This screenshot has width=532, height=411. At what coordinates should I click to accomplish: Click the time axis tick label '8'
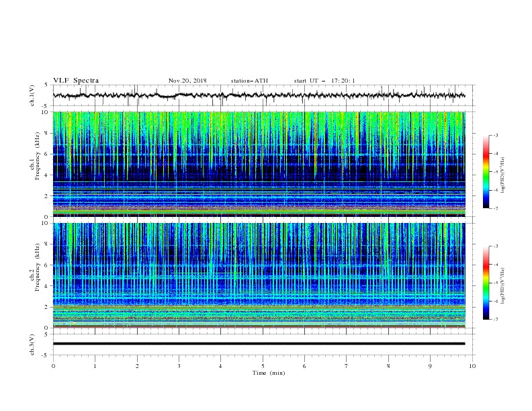(x=388, y=366)
